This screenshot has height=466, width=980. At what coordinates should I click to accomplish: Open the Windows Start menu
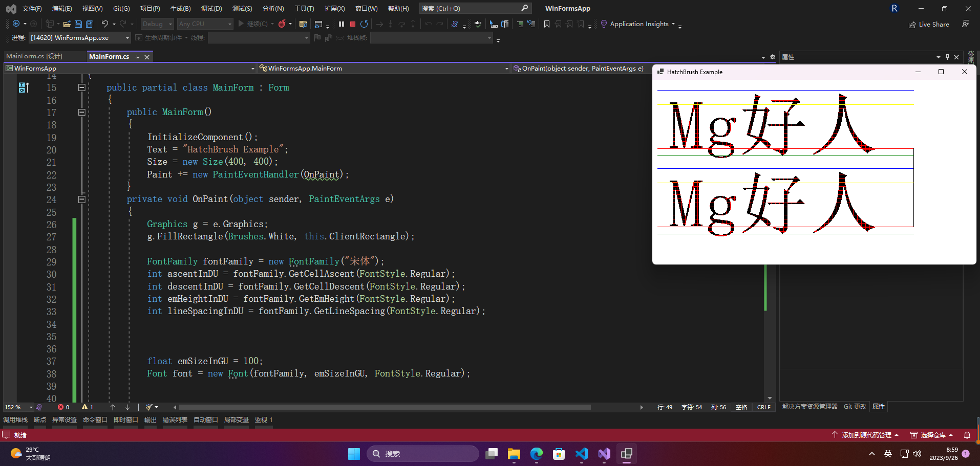coord(354,454)
